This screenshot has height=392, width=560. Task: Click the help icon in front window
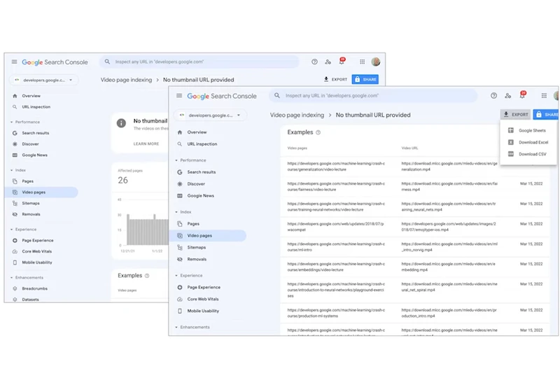pyautogui.click(x=493, y=96)
